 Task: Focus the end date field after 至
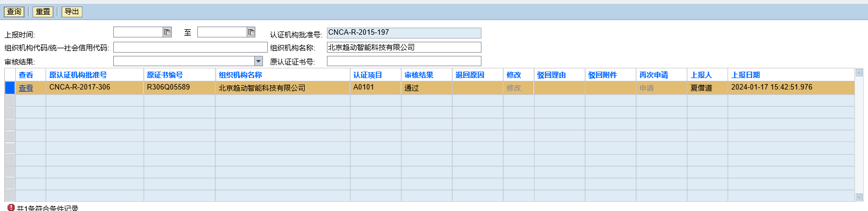pos(222,33)
